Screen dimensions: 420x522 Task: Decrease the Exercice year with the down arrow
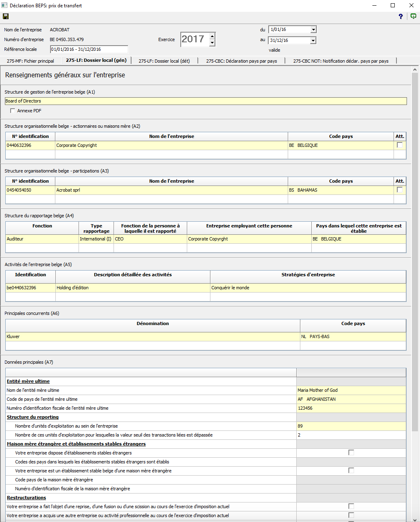point(212,42)
